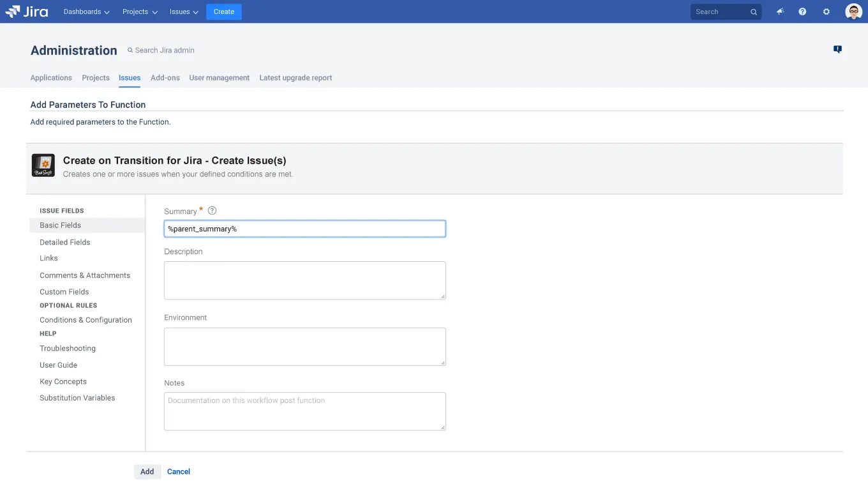Click the Add button
868x495 pixels.
[x=147, y=471]
